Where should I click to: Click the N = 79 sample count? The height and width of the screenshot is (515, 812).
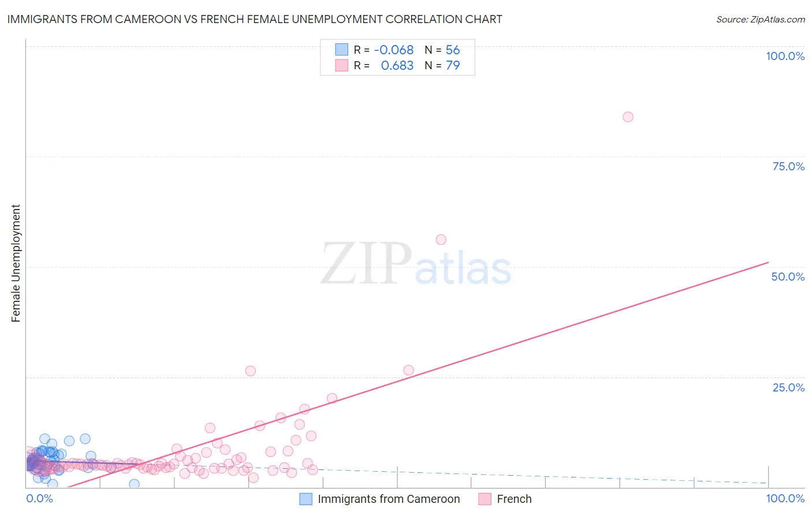tap(442, 66)
